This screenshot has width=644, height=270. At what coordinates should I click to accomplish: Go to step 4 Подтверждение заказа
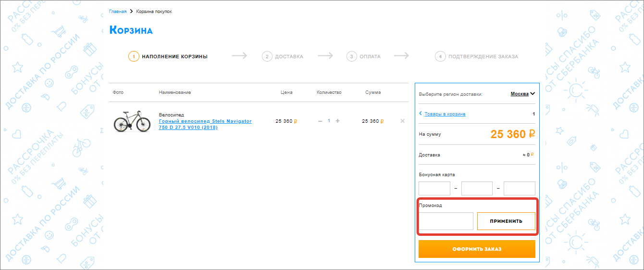(477, 56)
